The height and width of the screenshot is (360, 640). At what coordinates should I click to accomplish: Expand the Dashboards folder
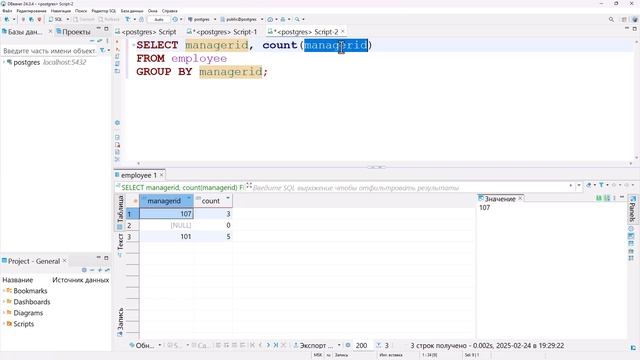point(4,302)
